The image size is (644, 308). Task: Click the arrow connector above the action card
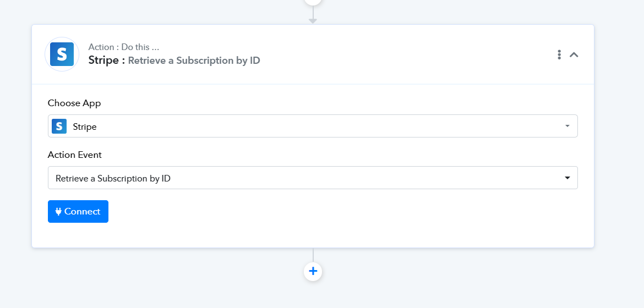(x=313, y=15)
